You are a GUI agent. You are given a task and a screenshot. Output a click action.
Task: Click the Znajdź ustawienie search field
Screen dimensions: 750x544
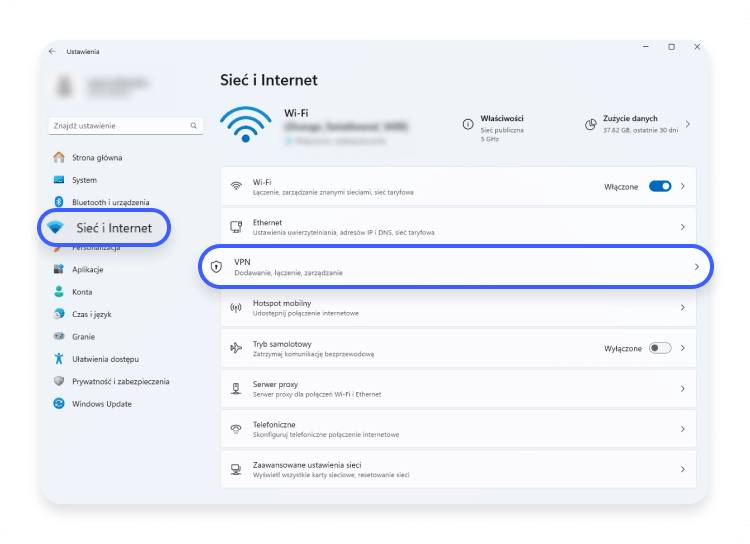point(126,126)
